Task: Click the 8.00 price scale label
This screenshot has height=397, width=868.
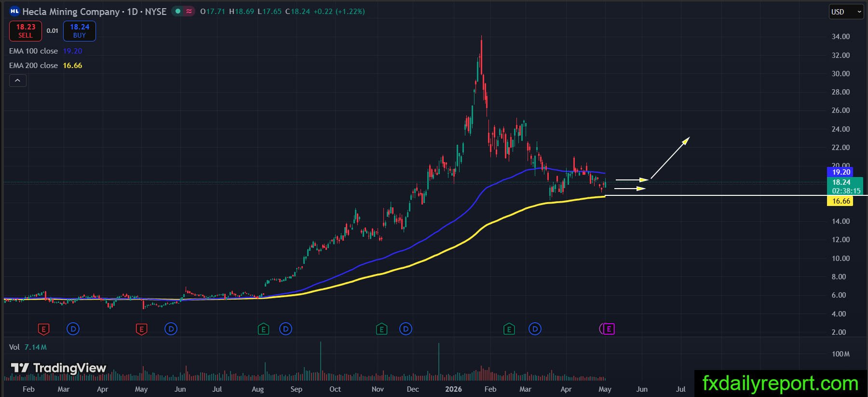Action: click(839, 277)
